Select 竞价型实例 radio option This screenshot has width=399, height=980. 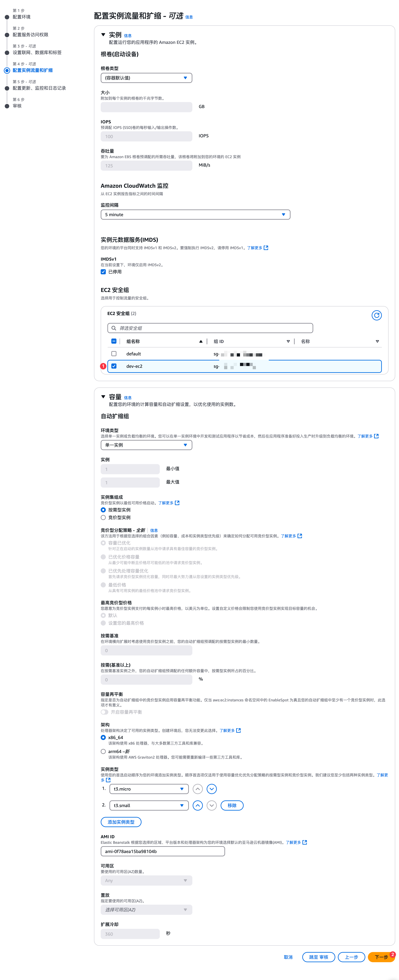pyautogui.click(x=103, y=517)
